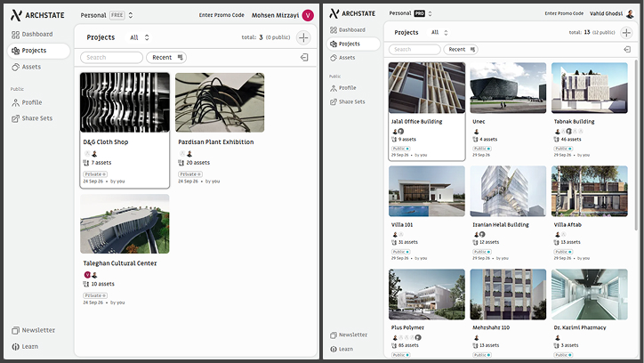Click Learn in right window sidebar
The width and height of the screenshot is (644, 363).
pos(342,349)
